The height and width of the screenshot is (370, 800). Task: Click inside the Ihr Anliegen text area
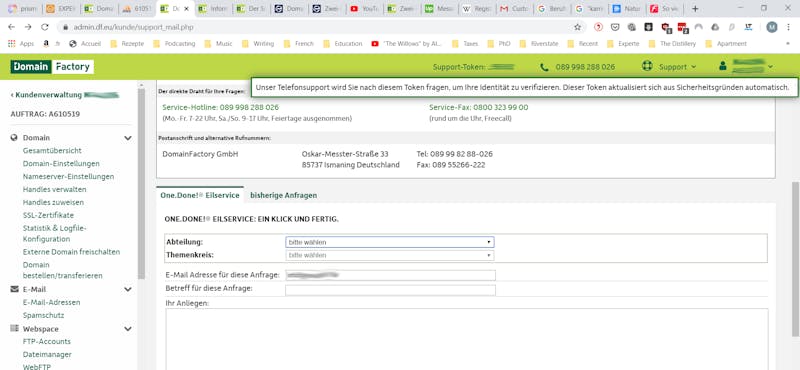click(x=467, y=339)
